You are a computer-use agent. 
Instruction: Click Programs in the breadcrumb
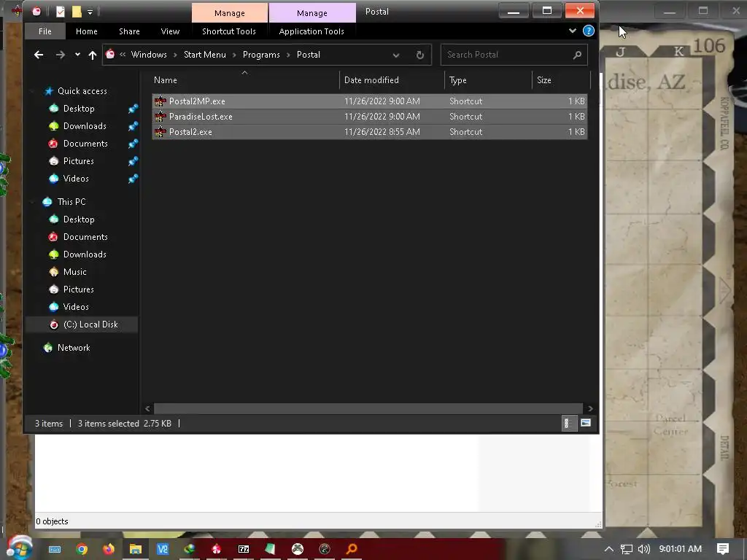(261, 55)
